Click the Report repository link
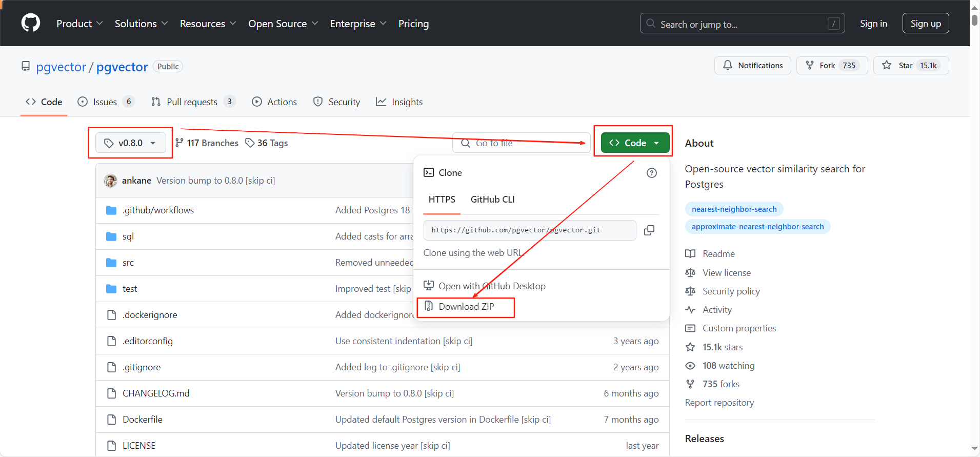 tap(719, 403)
